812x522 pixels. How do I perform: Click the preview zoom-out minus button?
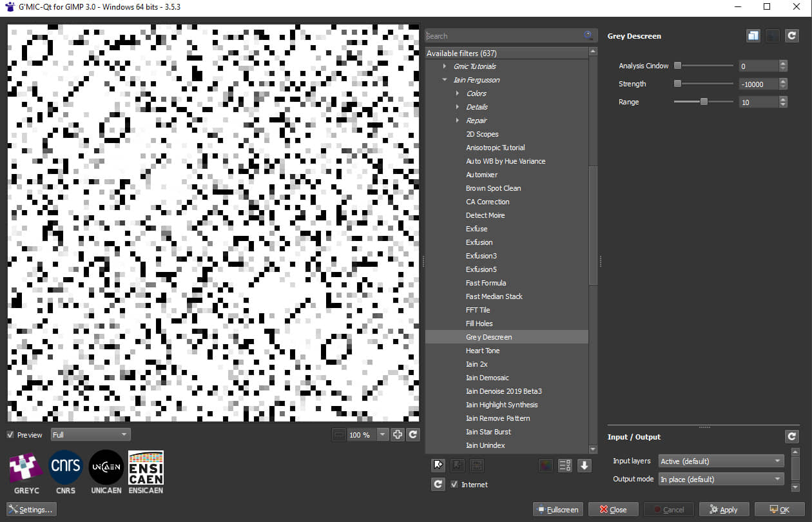340,435
